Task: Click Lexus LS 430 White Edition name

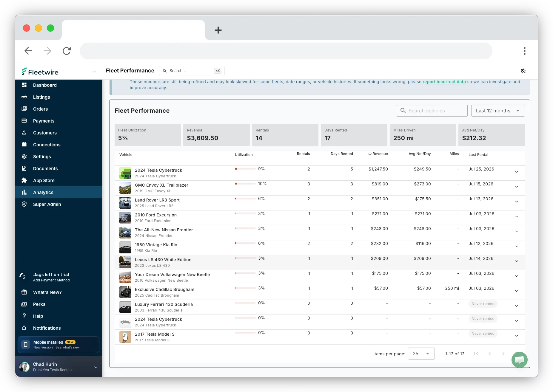Action: point(163,260)
